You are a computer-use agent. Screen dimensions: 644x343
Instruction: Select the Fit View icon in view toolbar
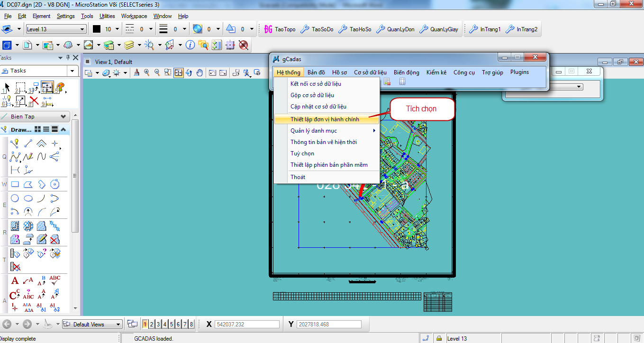click(x=179, y=72)
